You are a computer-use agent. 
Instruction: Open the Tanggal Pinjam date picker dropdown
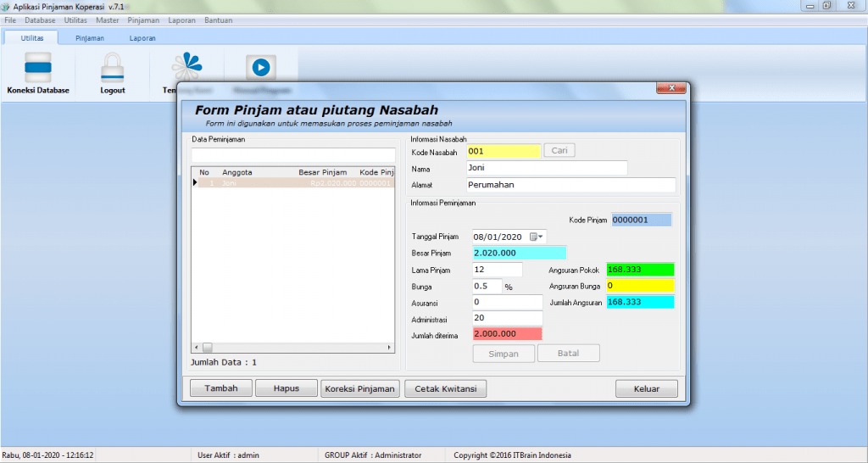pyautogui.click(x=537, y=237)
